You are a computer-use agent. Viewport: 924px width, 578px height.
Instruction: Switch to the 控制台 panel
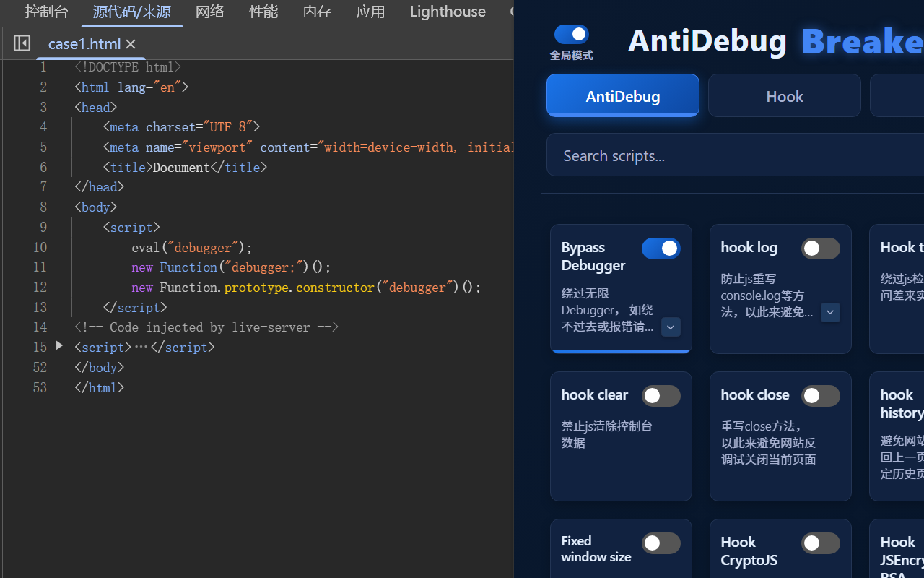tap(46, 12)
